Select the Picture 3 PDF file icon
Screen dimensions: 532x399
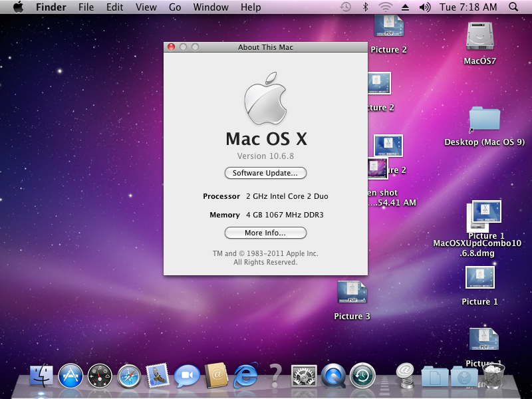click(x=352, y=292)
